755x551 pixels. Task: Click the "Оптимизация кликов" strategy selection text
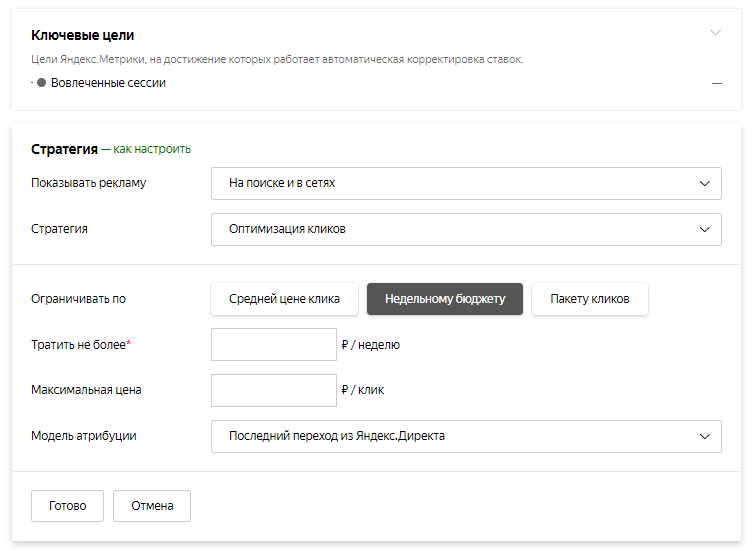287,229
